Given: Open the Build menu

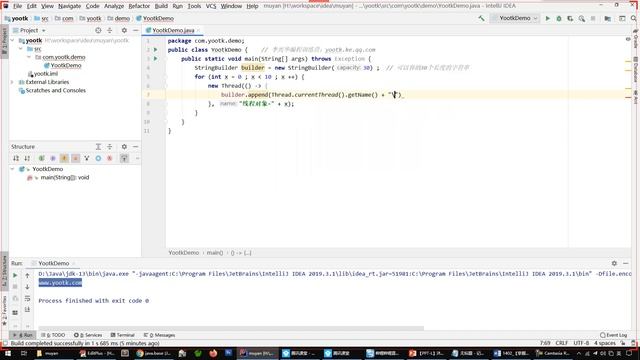Looking at the screenshot, I should 161,6.
